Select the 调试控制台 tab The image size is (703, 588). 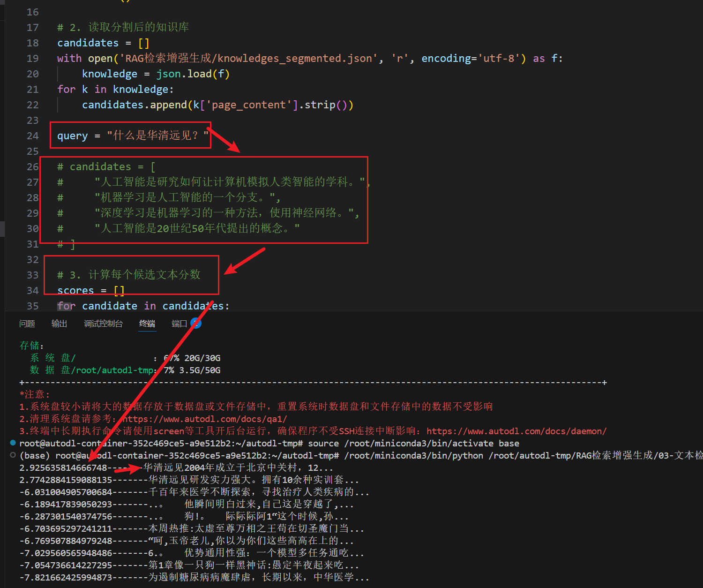[x=103, y=324]
